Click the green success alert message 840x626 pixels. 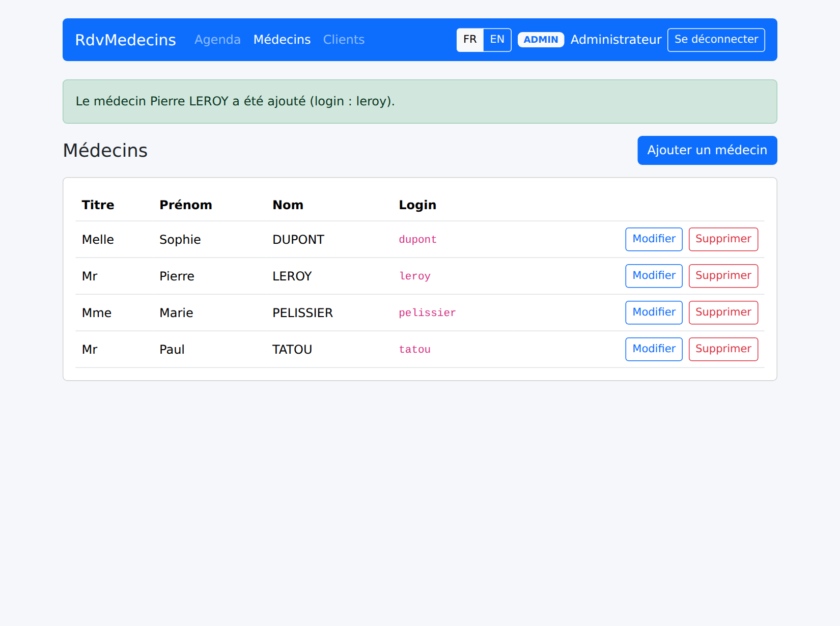tap(420, 101)
